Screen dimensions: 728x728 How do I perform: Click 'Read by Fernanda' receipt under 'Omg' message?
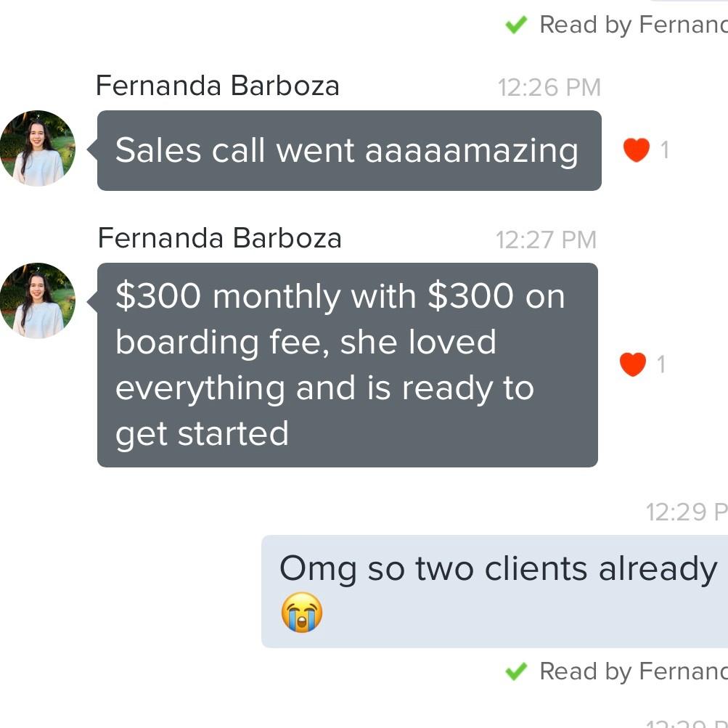[x=631, y=671]
